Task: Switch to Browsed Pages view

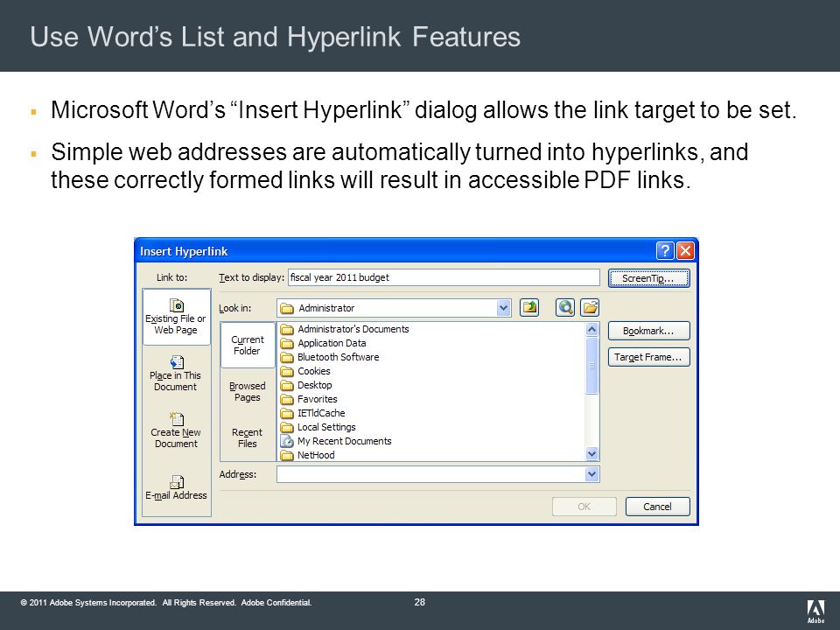Action: point(248,392)
